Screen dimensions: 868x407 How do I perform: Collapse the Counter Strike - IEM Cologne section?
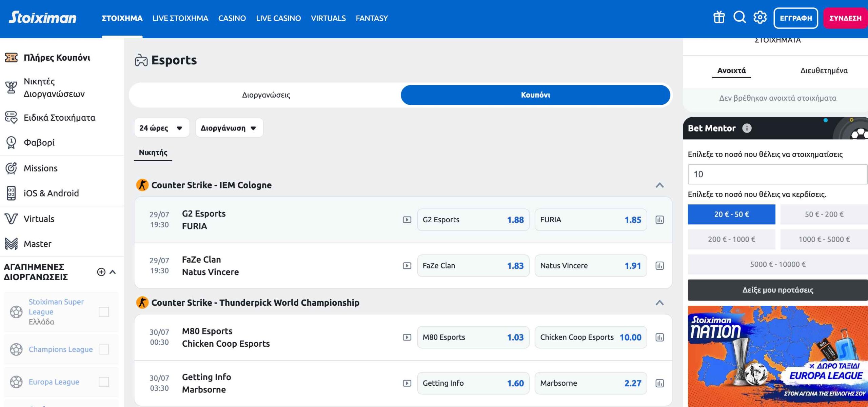tap(659, 185)
